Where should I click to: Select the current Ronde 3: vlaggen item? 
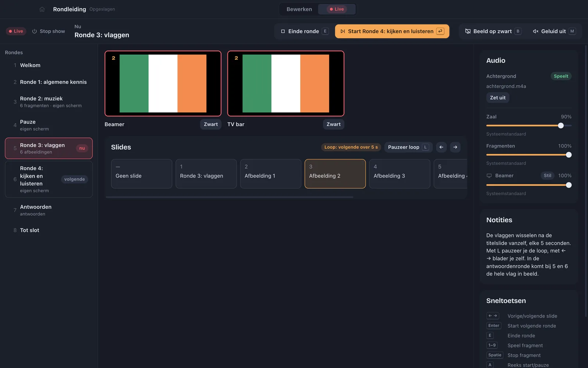pyautogui.click(x=49, y=148)
